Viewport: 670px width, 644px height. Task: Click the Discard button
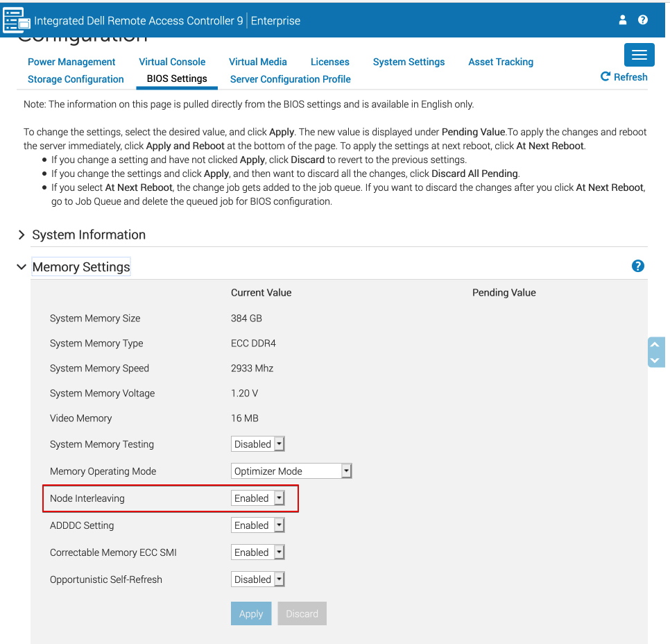[x=302, y=613]
